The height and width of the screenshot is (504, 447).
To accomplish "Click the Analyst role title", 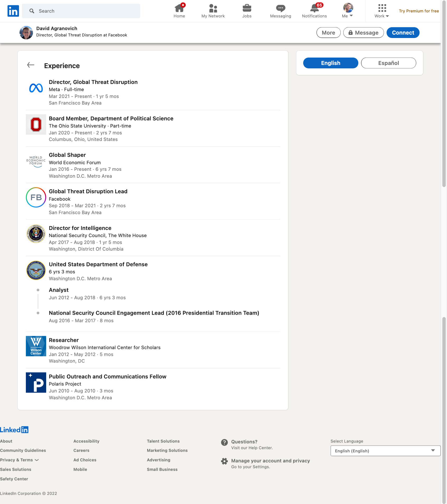I will (59, 290).
